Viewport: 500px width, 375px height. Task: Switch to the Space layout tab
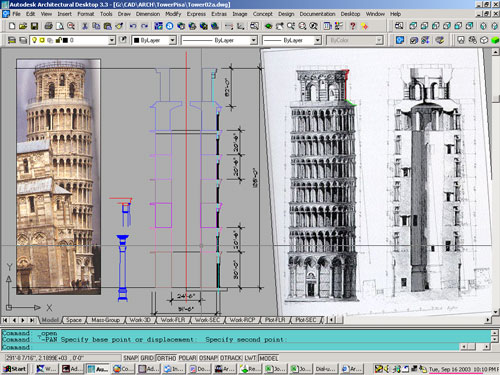point(74,320)
